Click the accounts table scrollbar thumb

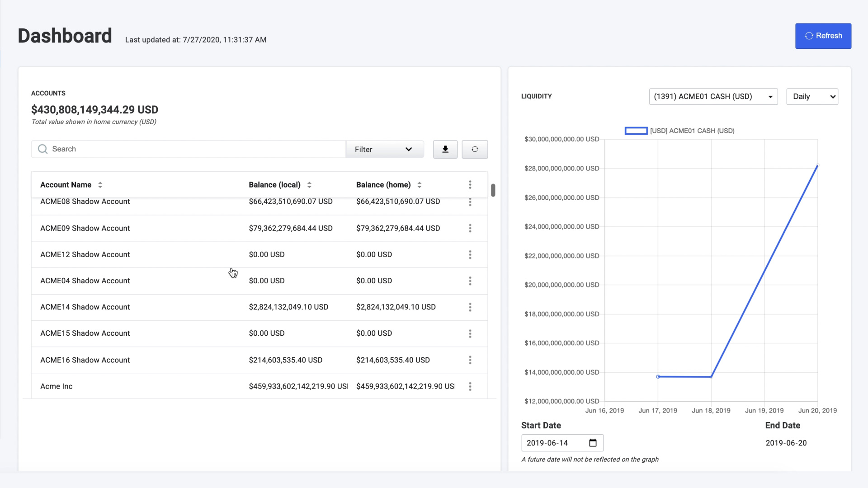(493, 190)
